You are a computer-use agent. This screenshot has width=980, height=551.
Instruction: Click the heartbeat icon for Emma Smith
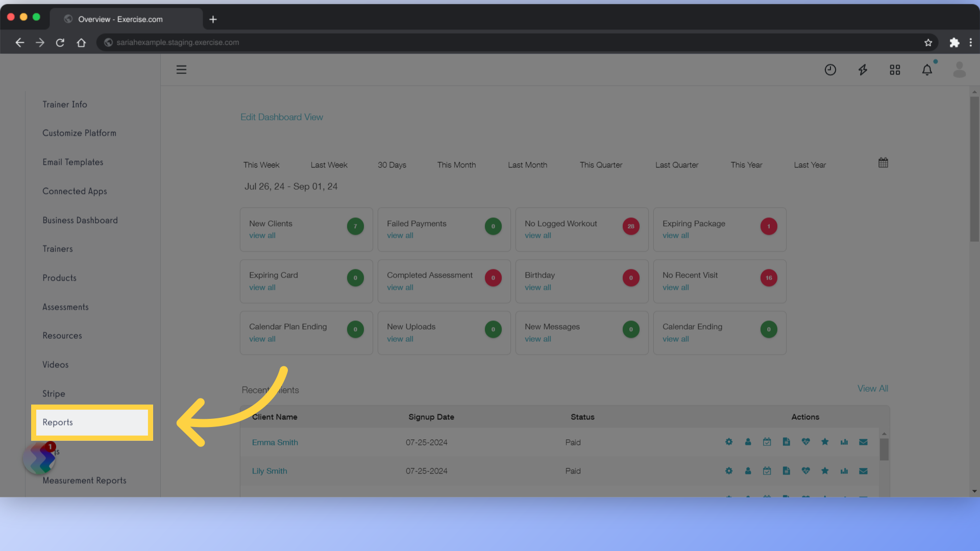806,442
